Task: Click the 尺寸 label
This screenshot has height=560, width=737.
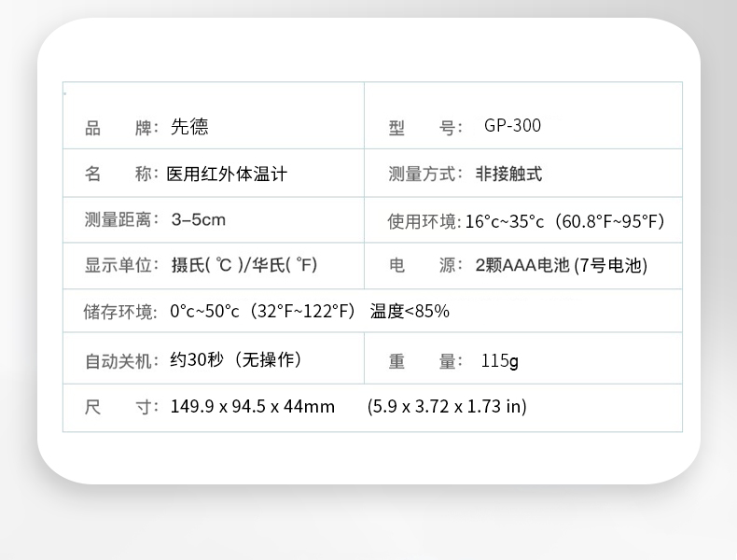Action: click(121, 407)
